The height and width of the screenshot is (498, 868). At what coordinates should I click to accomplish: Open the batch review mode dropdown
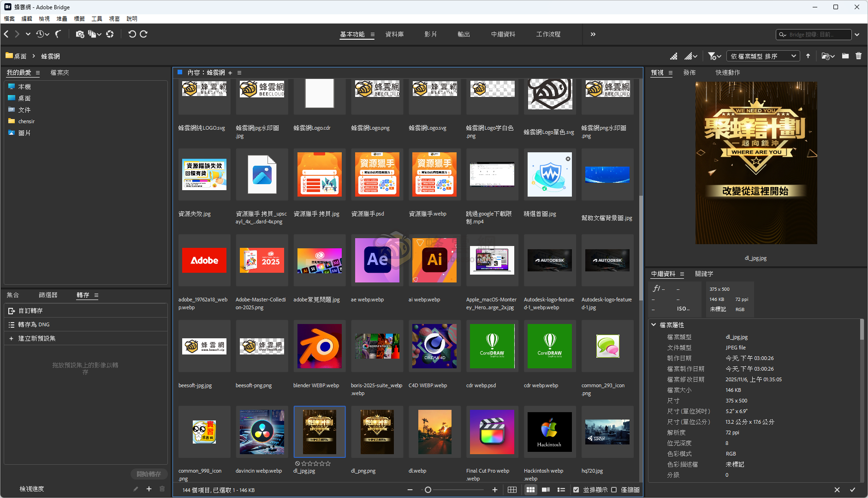tap(95, 34)
